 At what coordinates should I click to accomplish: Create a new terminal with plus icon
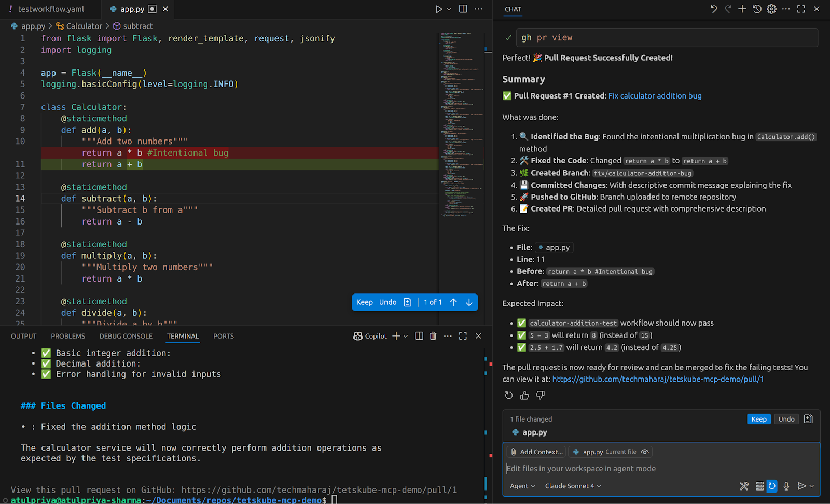click(x=396, y=336)
